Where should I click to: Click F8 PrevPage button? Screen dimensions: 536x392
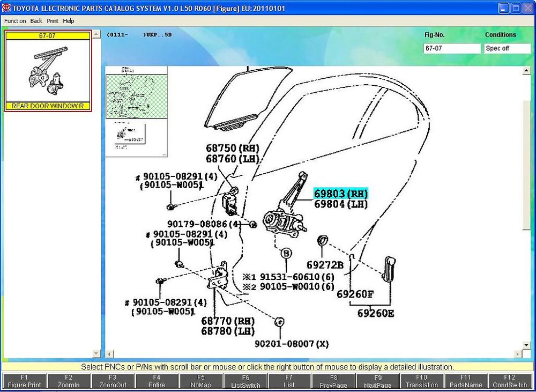[333, 381]
